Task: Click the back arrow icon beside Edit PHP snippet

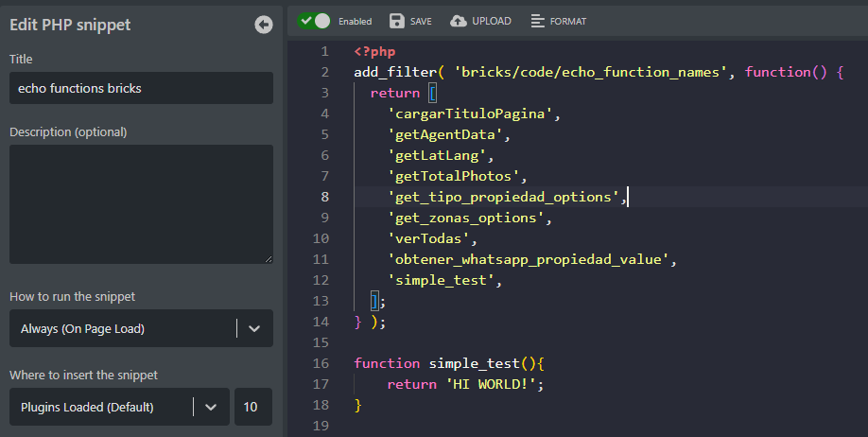Action: click(x=264, y=25)
